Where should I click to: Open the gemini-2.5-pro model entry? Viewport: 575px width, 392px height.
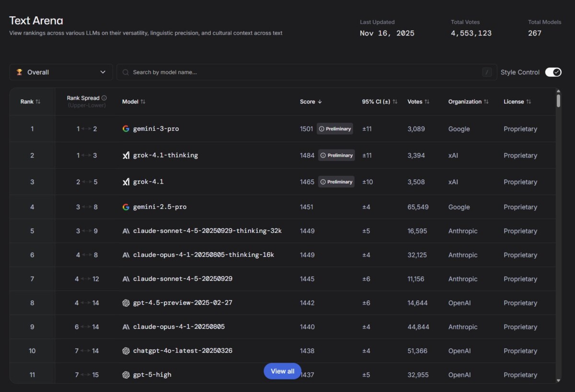[x=160, y=207]
